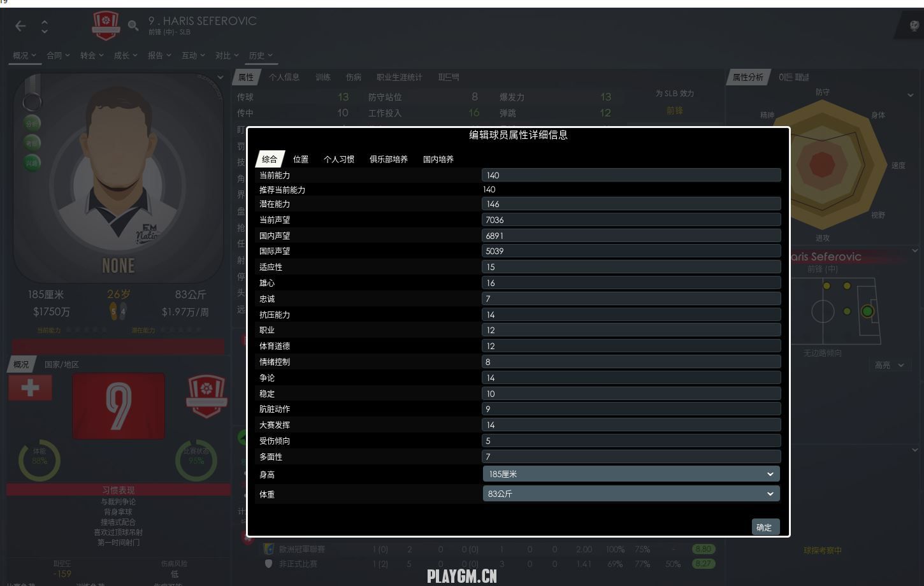Open the 概况 dropdown menu
Viewport: 924px width, 586px height.
pos(25,55)
